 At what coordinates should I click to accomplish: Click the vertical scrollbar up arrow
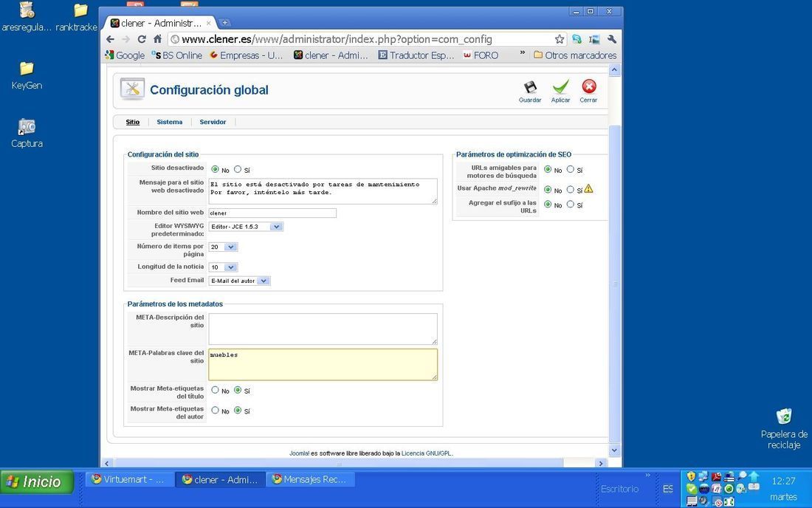[614, 70]
